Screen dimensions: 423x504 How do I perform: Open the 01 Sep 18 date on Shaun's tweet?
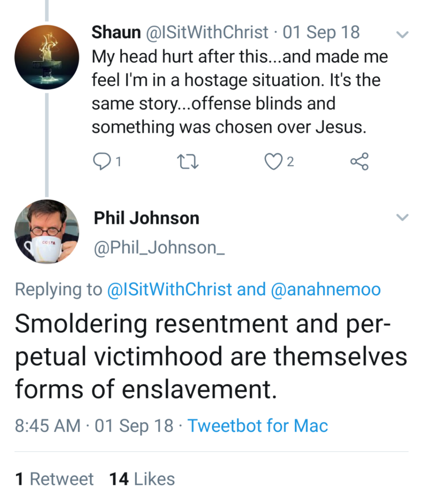tap(321, 32)
